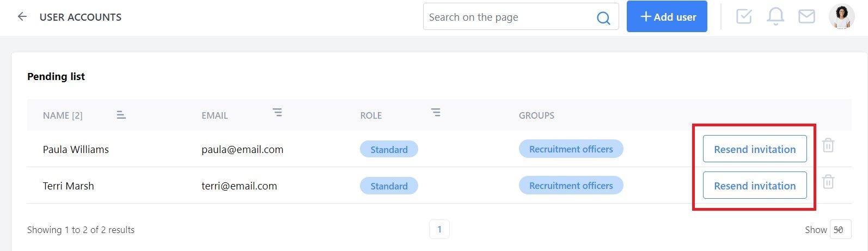
Task: Open the Email column filter icon
Action: point(277,113)
